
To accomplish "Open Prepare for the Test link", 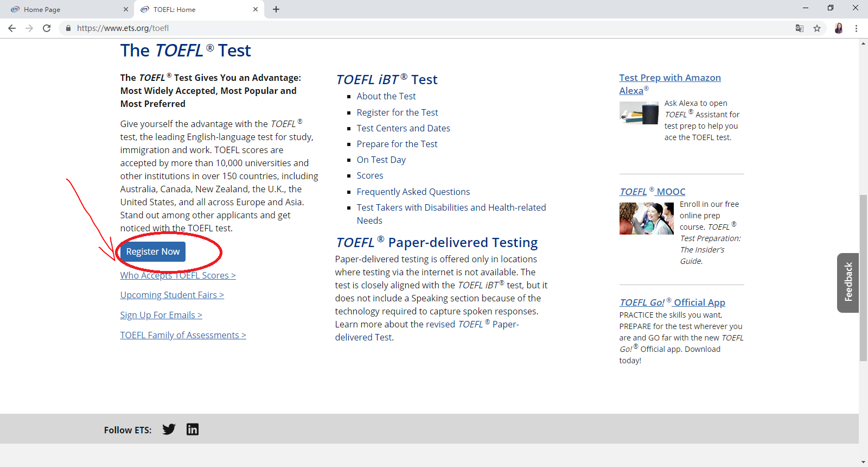I will (397, 144).
